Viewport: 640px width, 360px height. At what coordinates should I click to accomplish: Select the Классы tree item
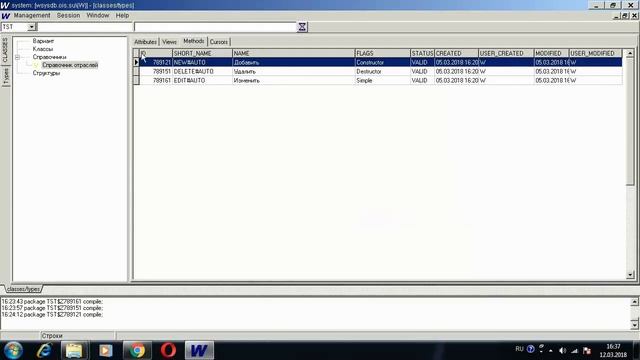[43, 49]
